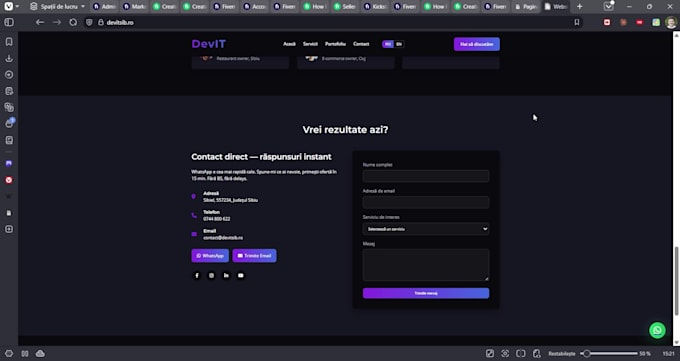
Task: Expand the Selectează un serviciu dropdown
Action: 426,229
